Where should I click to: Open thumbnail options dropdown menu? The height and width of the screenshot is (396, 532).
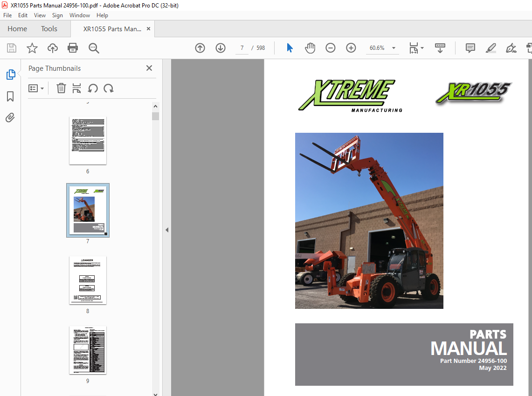36,89
